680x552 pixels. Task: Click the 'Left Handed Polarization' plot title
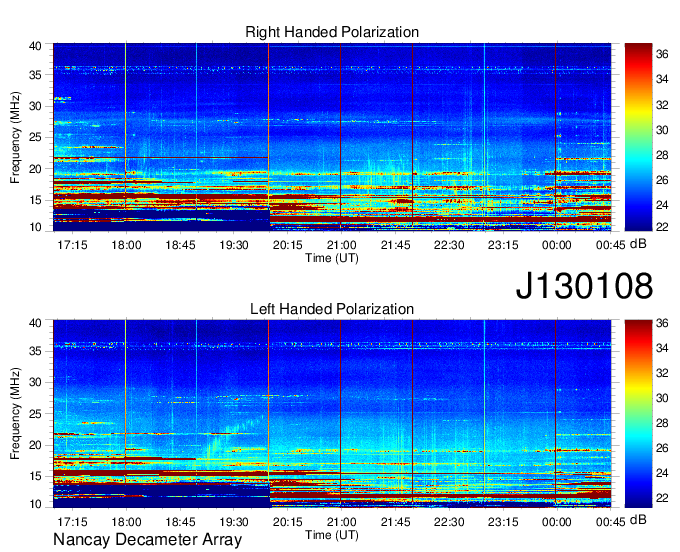pos(332,309)
